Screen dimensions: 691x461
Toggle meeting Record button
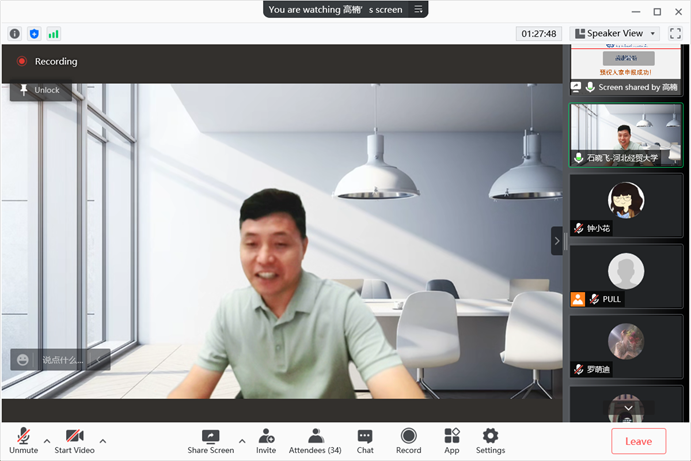(409, 440)
